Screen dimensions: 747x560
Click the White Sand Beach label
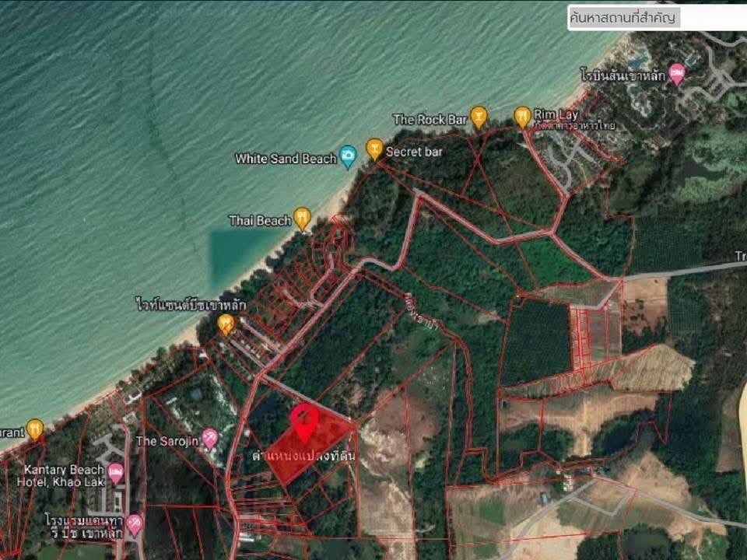286,159
